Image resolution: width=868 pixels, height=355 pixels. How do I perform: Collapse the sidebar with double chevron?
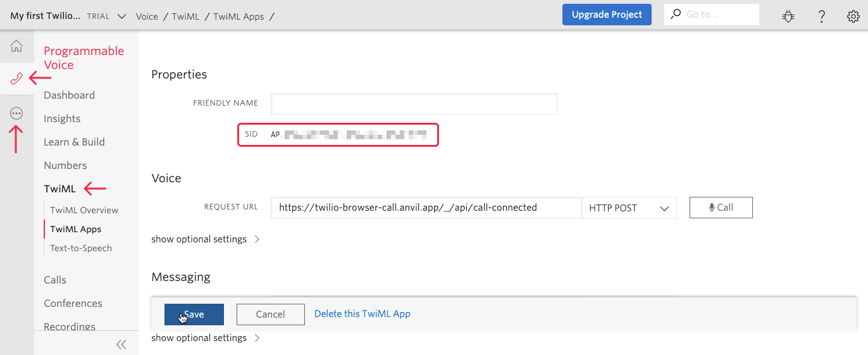click(x=121, y=344)
